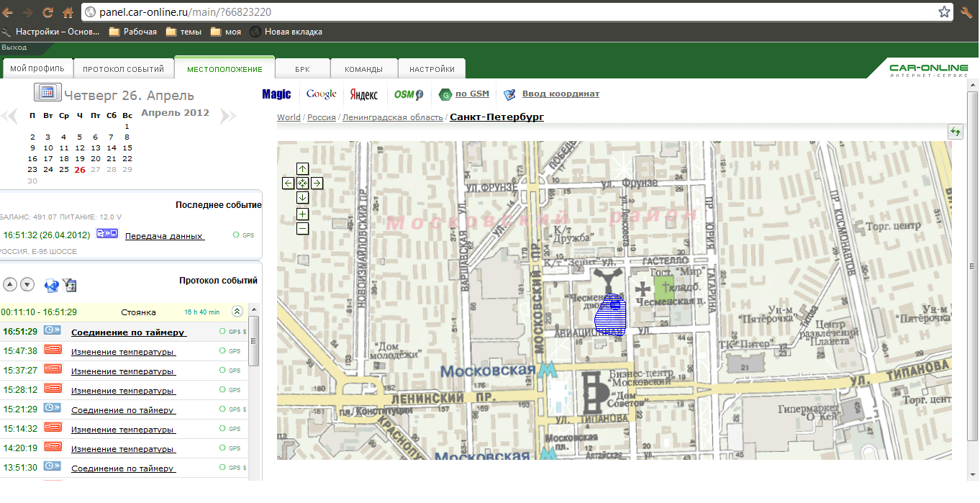Pan the map to the right

coord(317,183)
